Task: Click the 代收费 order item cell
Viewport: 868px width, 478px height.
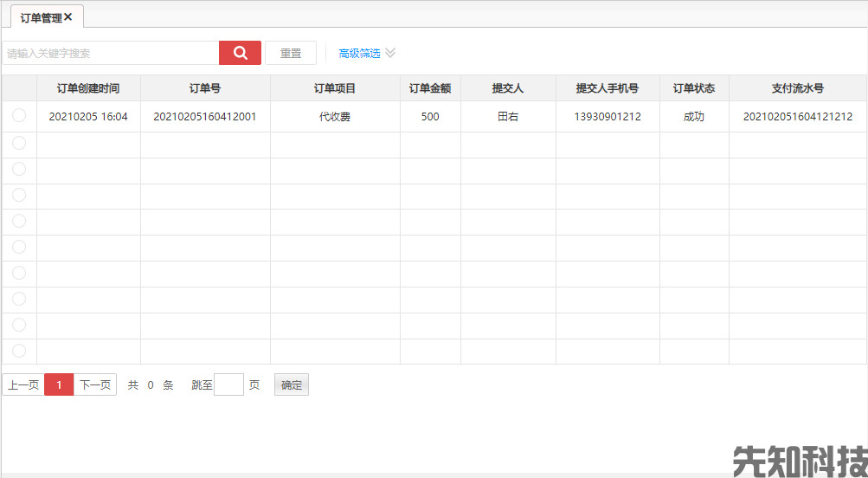Action: (x=335, y=117)
